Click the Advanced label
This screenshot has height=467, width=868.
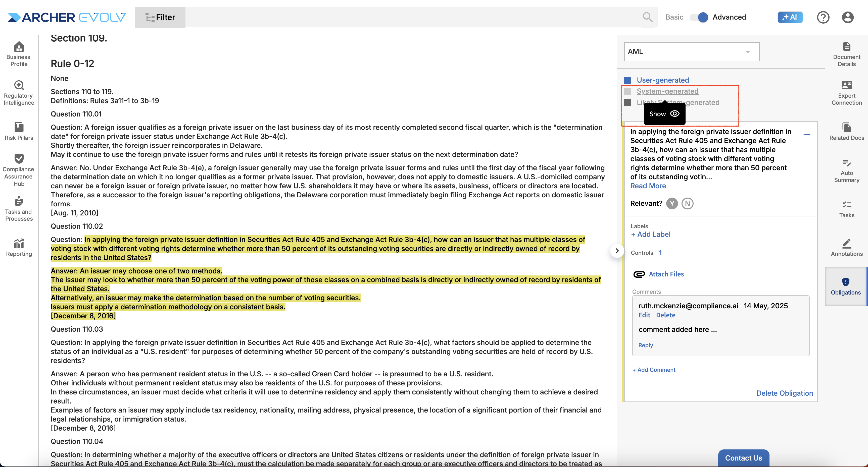[729, 17]
